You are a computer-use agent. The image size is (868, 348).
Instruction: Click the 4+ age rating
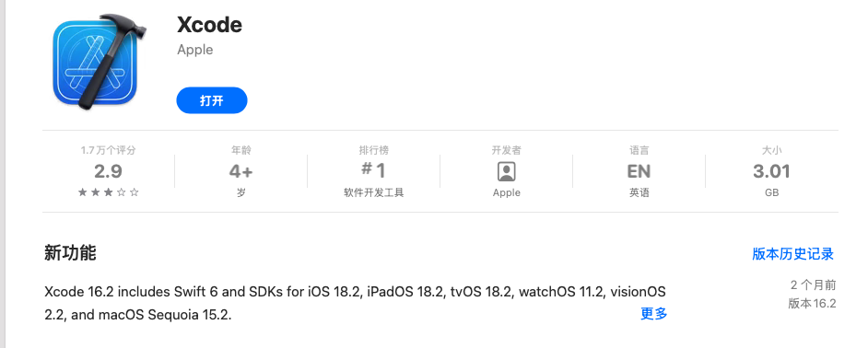tap(240, 171)
